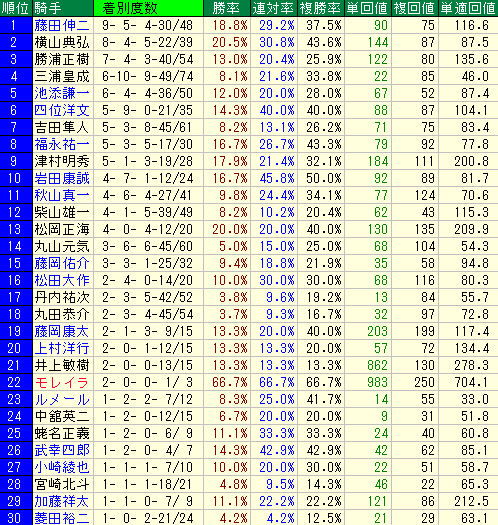Open ルメール jockey link
Viewport: 498px width, 525px height.
tap(62, 399)
